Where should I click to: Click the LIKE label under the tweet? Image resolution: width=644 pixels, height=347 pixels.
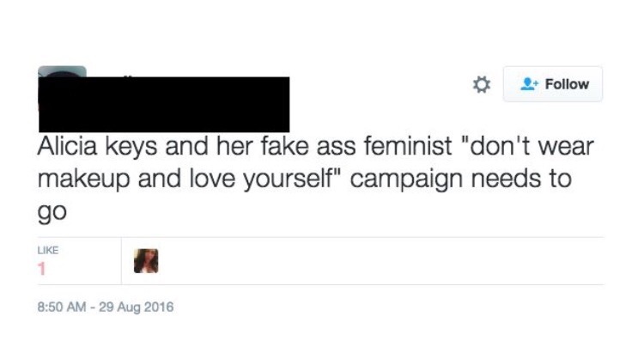[x=49, y=250]
